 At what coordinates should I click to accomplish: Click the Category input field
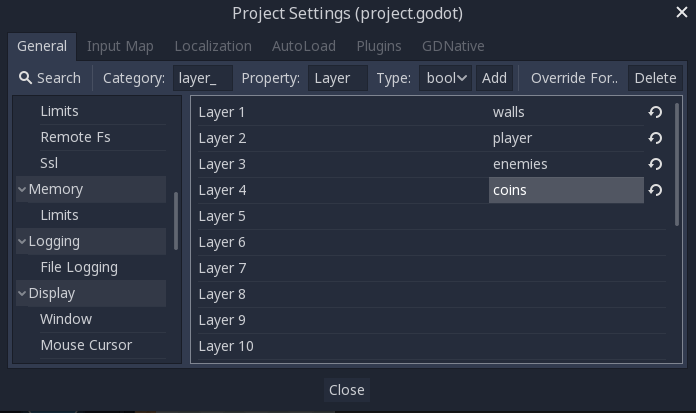point(203,78)
